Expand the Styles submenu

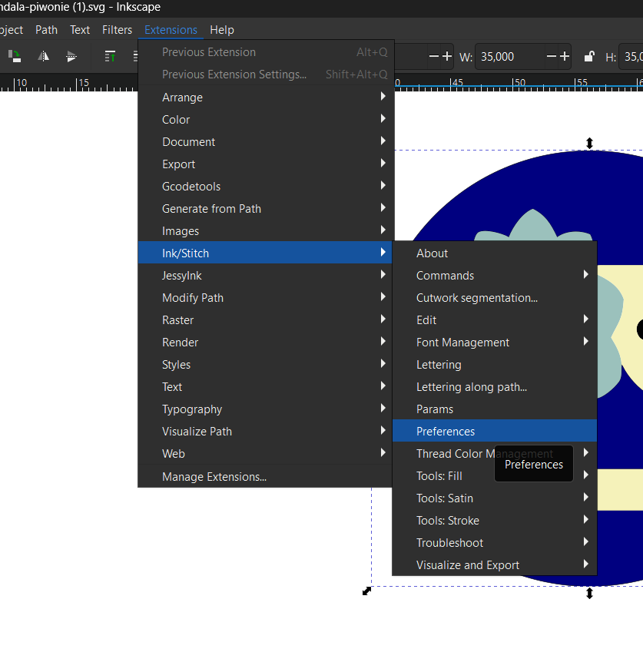(x=265, y=365)
